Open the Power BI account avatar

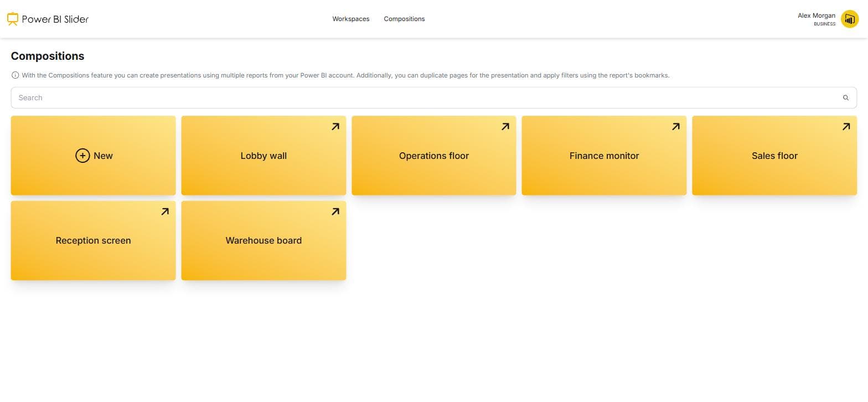tap(849, 19)
